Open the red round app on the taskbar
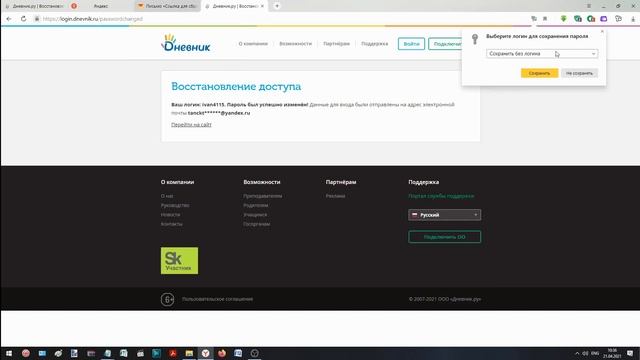Screen dimensions: 640x360 coord(26,353)
